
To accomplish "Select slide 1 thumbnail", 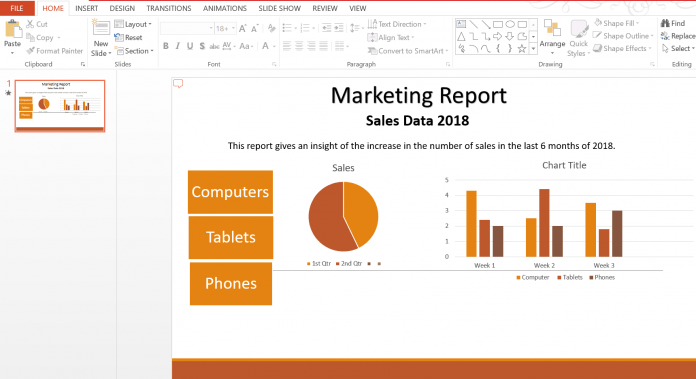I will tap(60, 106).
